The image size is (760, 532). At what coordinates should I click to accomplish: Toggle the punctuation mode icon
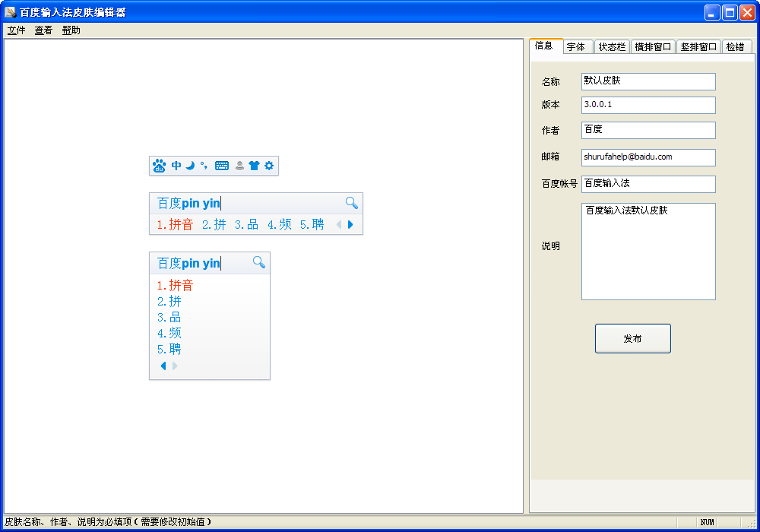204,166
